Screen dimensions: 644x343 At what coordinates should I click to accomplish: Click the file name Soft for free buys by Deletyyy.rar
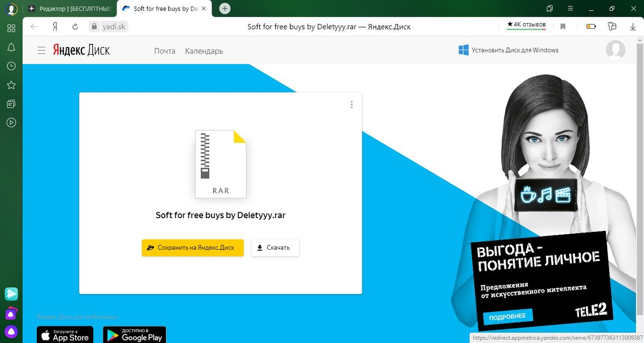[221, 215]
